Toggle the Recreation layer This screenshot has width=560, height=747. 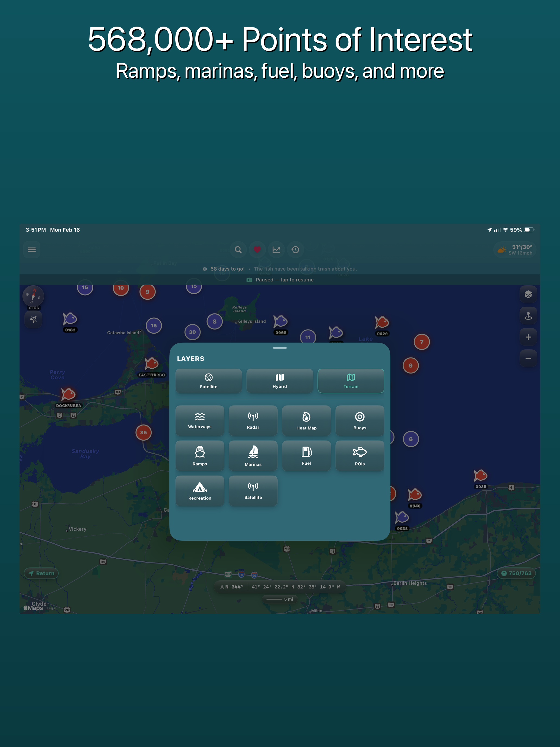200,491
